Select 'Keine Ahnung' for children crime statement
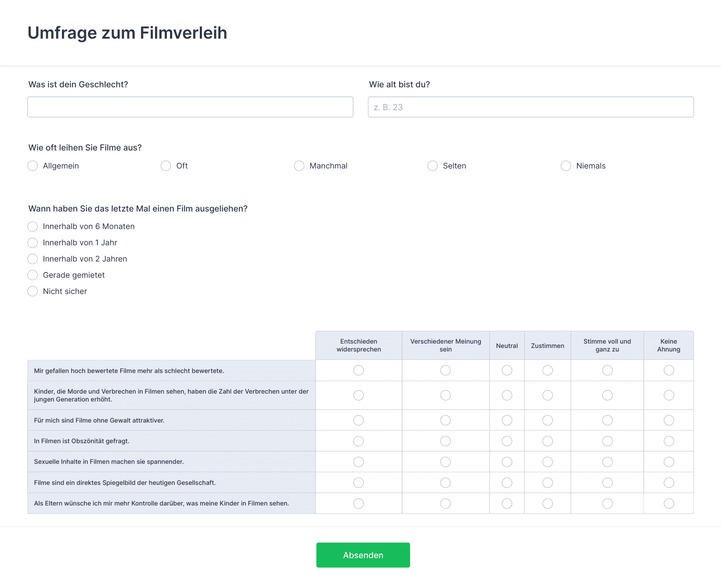Screen dimensions: 721x588 [668, 395]
